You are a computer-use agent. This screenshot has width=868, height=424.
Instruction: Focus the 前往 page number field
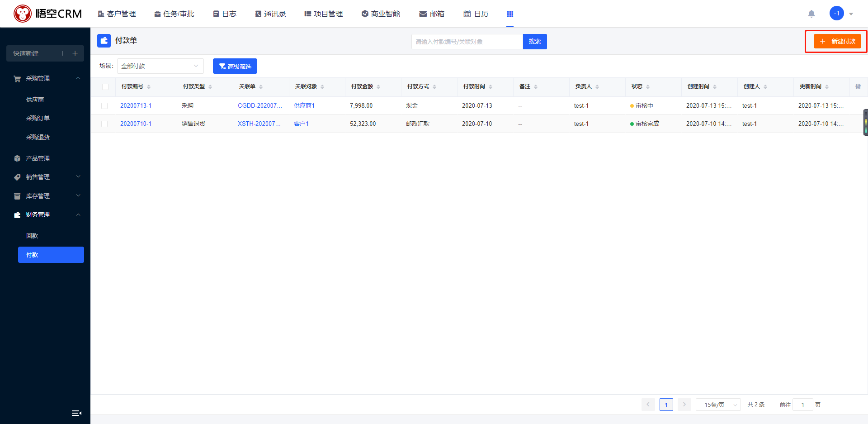point(803,405)
